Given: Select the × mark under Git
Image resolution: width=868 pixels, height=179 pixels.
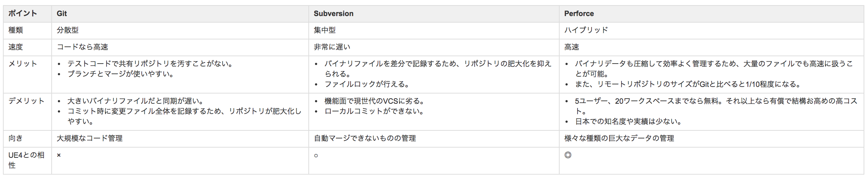Looking at the screenshot, I should pos(59,155).
